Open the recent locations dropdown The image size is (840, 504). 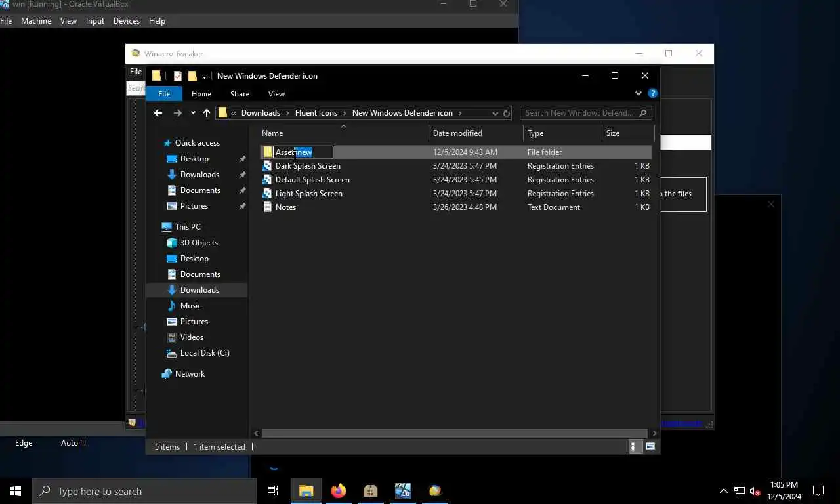tap(193, 113)
